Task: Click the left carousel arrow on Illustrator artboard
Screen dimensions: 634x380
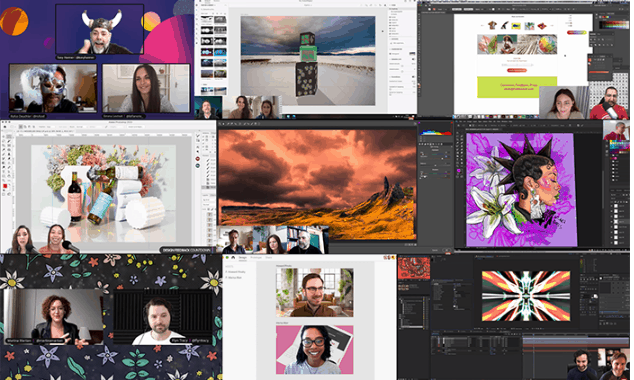Action: 482,25
